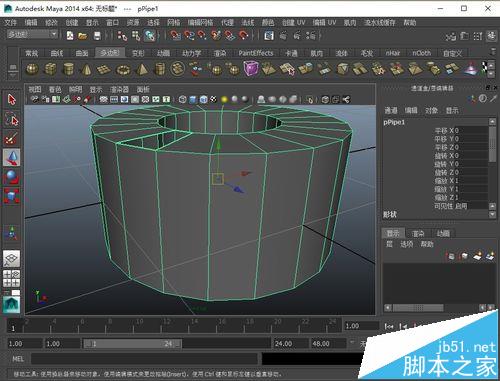Switch to single perspective view layout
Image resolution: width=500 pixels, height=381 pixels.
coord(12,259)
